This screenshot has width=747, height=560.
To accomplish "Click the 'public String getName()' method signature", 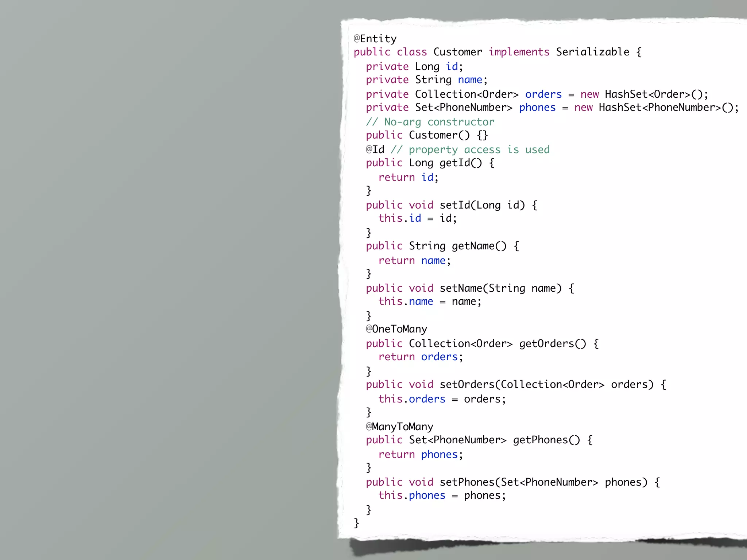I will 442,246.
